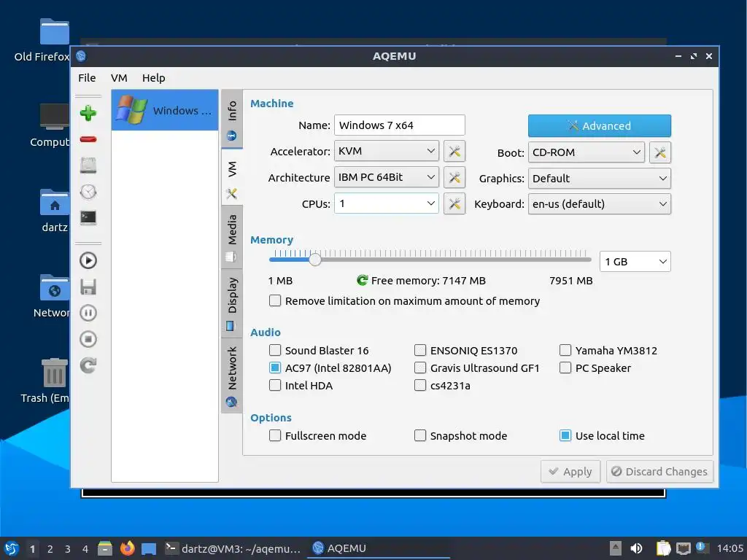
Task: Uncheck Use local time option
Action: tap(565, 435)
